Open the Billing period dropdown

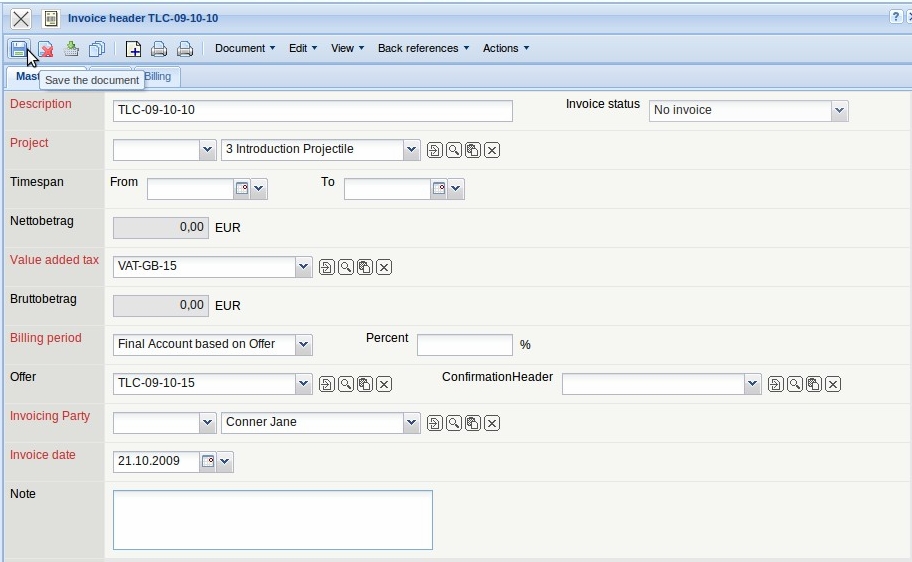(x=304, y=345)
